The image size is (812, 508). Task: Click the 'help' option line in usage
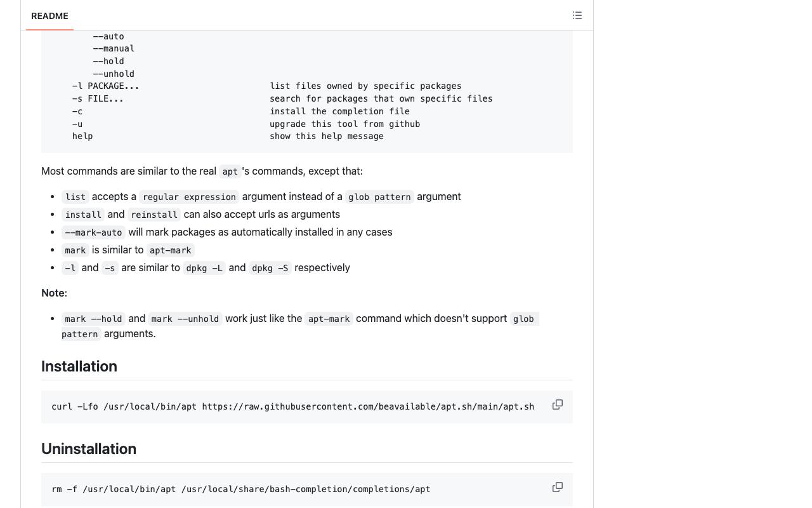228,136
